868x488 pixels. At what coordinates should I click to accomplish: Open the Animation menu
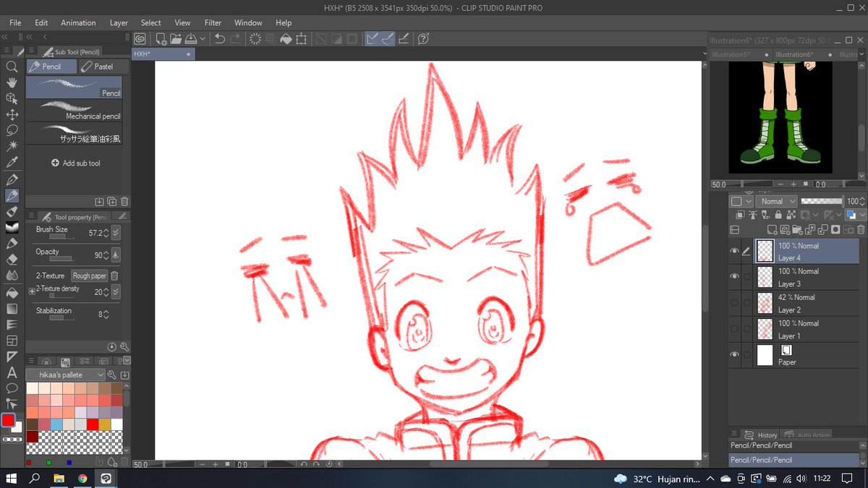[78, 22]
